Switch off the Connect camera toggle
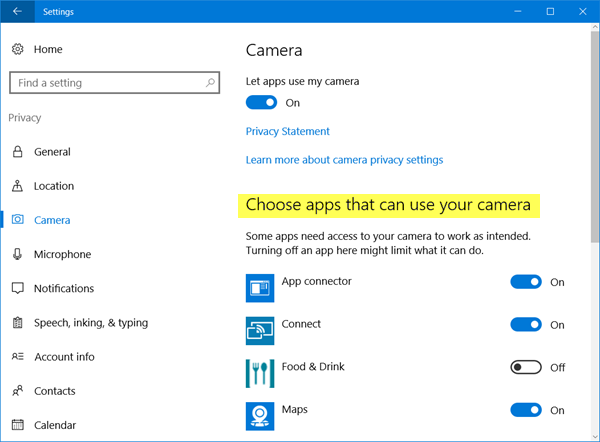The image size is (600, 442). (x=526, y=325)
